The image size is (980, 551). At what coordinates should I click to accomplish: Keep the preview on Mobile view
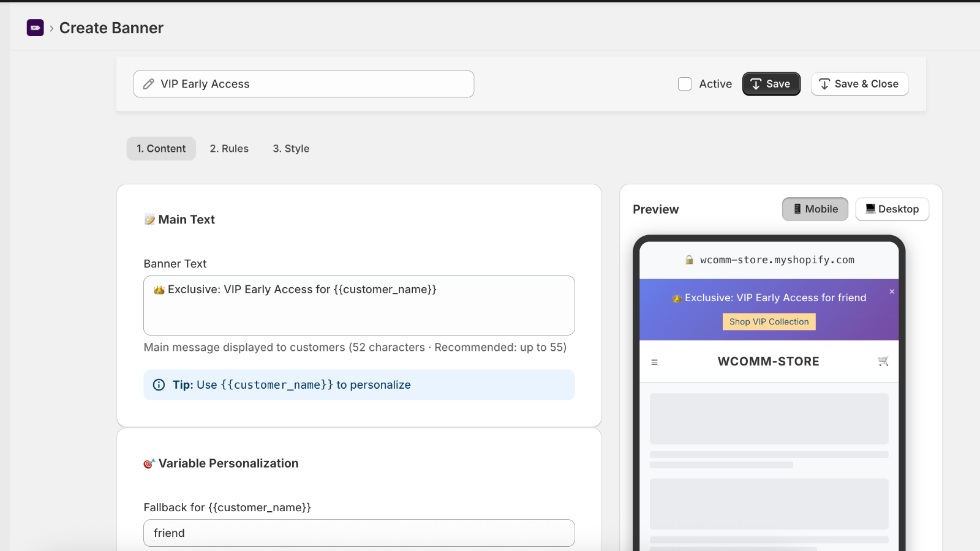tap(815, 209)
